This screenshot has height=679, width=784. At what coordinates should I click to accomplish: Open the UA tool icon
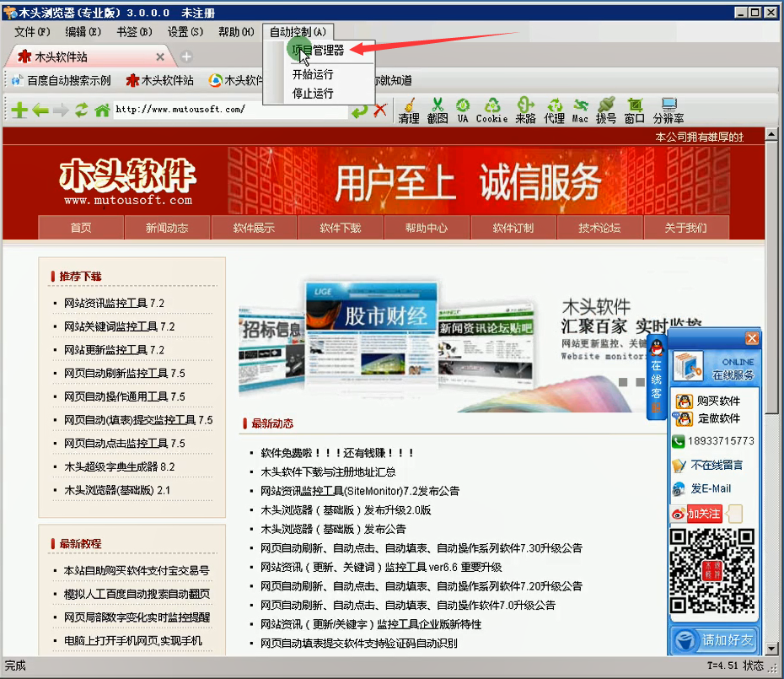pos(463,110)
